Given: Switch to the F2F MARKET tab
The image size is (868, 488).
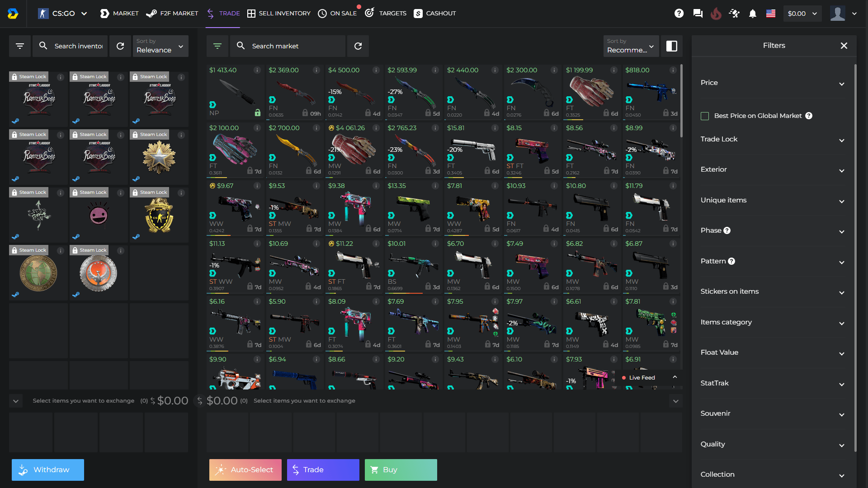Looking at the screenshot, I should pos(172,13).
